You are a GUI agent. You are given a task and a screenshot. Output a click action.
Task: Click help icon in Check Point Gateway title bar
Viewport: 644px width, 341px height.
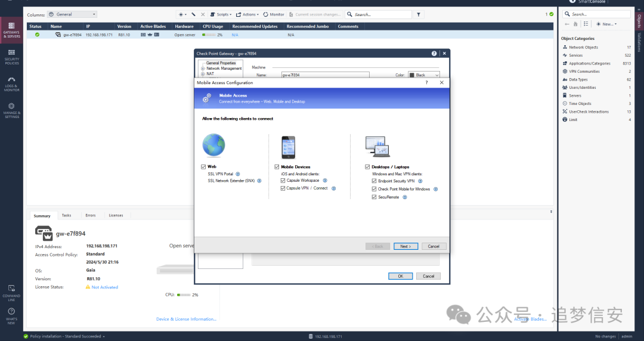tap(434, 54)
